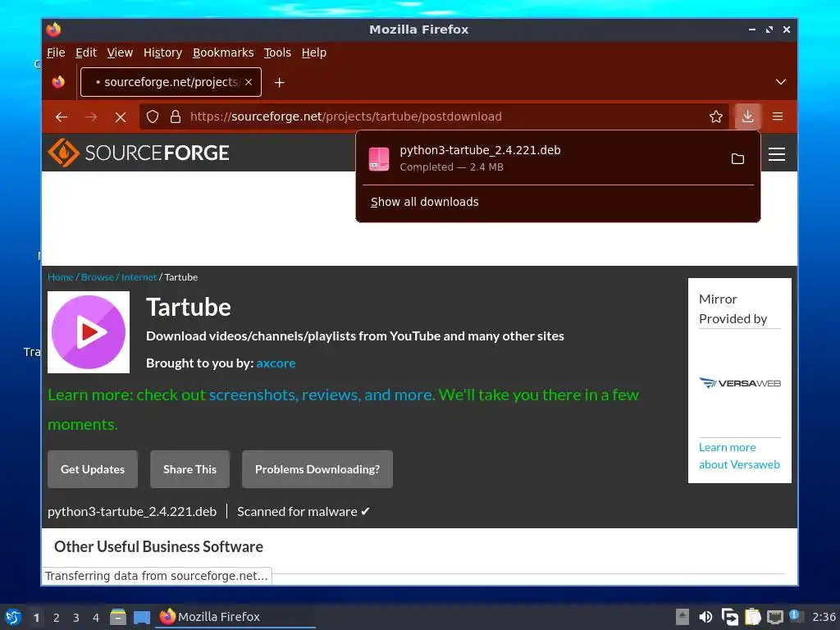Close the sourceforge.net tab

249,82
